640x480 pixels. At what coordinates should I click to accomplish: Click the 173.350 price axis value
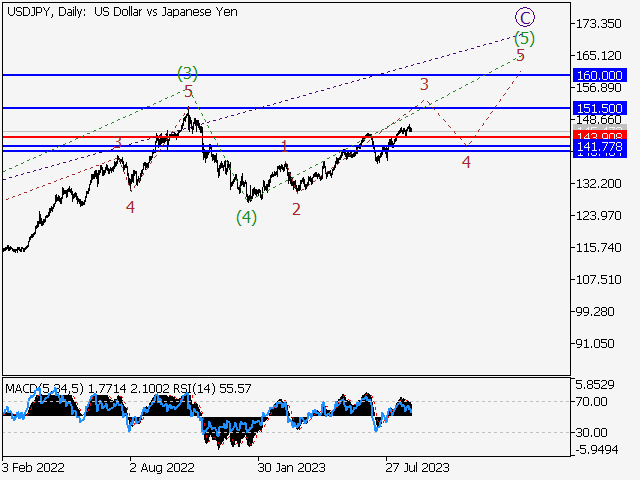598,24
